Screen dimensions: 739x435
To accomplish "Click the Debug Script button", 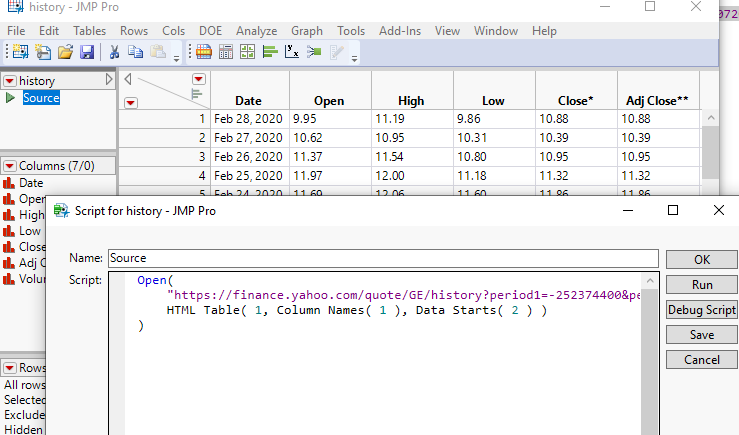I will point(702,310).
